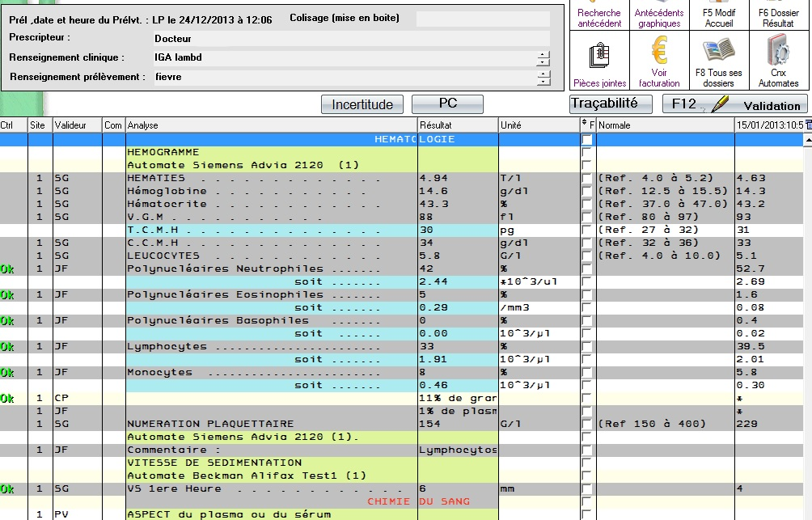The width and height of the screenshot is (812, 520).
Task: Click down arrow of Renseignement prélèvement field
Action: pyautogui.click(x=543, y=82)
